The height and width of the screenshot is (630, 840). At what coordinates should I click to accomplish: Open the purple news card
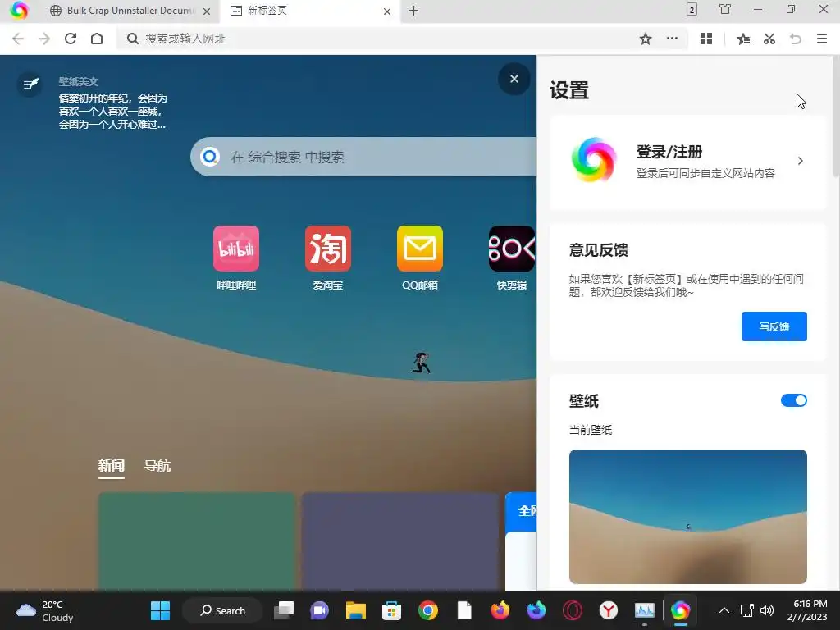click(400, 541)
